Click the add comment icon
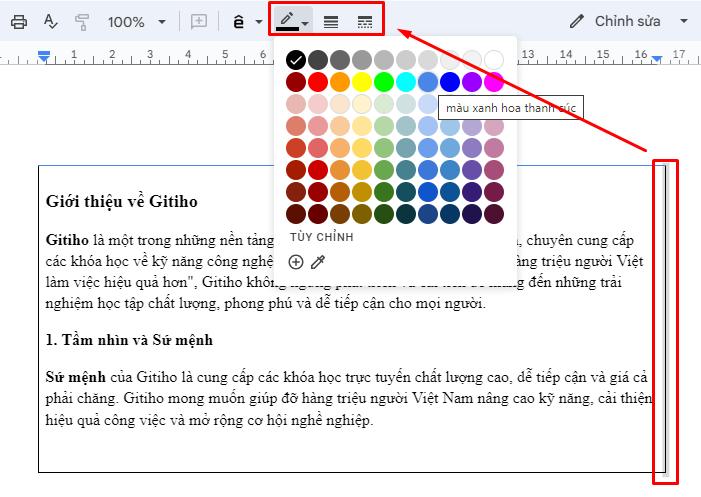 click(198, 21)
